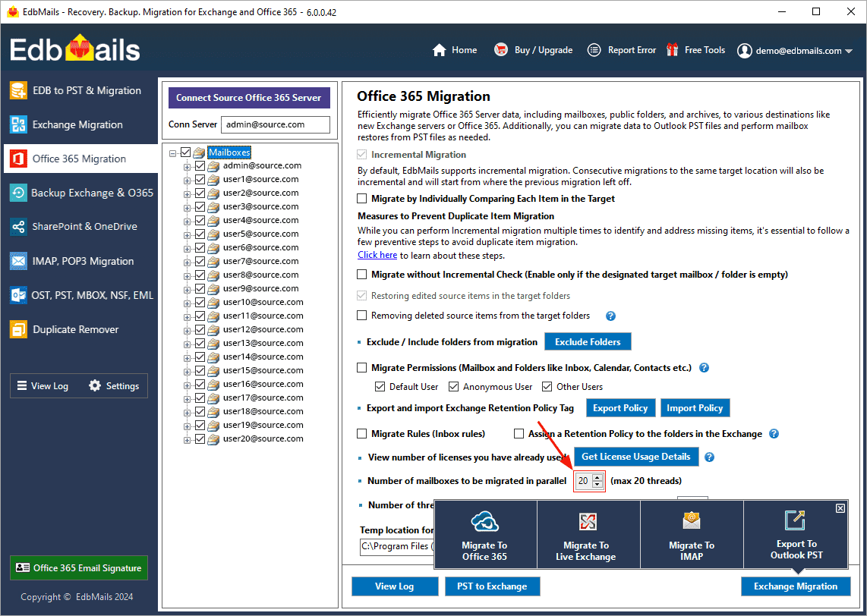The image size is (867, 616).
Task: Enable Migrate Rules (Inbox rules)
Action: point(361,433)
